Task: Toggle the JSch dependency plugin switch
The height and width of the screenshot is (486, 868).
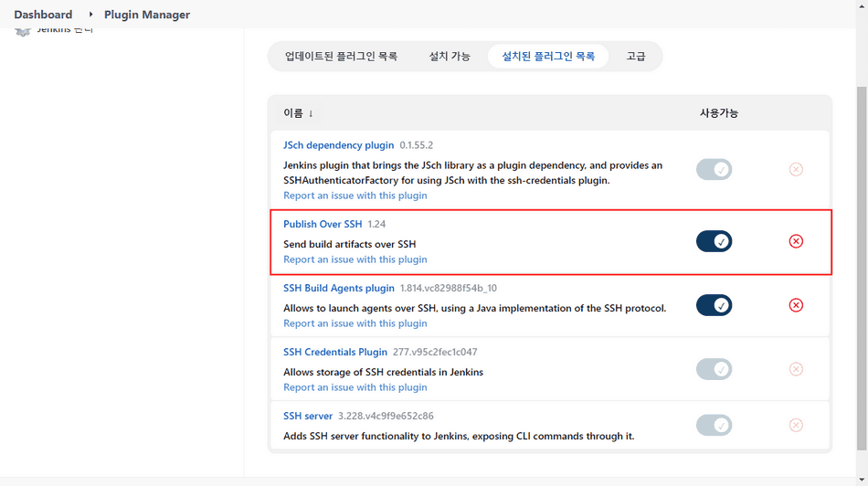Action: point(714,169)
